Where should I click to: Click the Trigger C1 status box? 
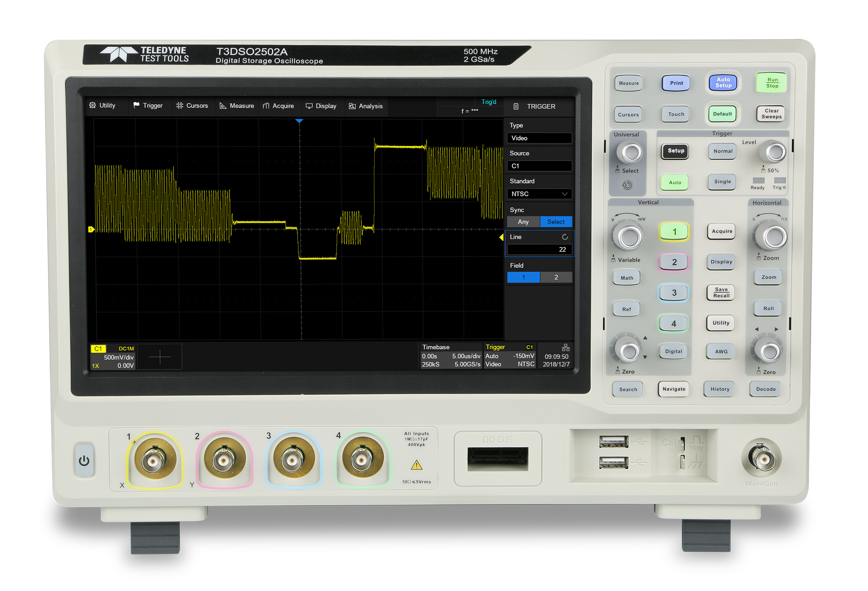point(510,355)
